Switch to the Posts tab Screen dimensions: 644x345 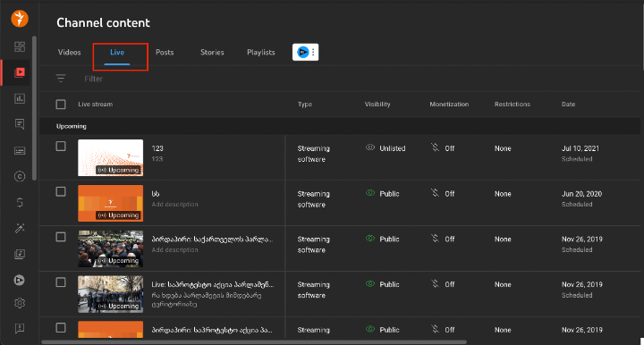tap(165, 52)
